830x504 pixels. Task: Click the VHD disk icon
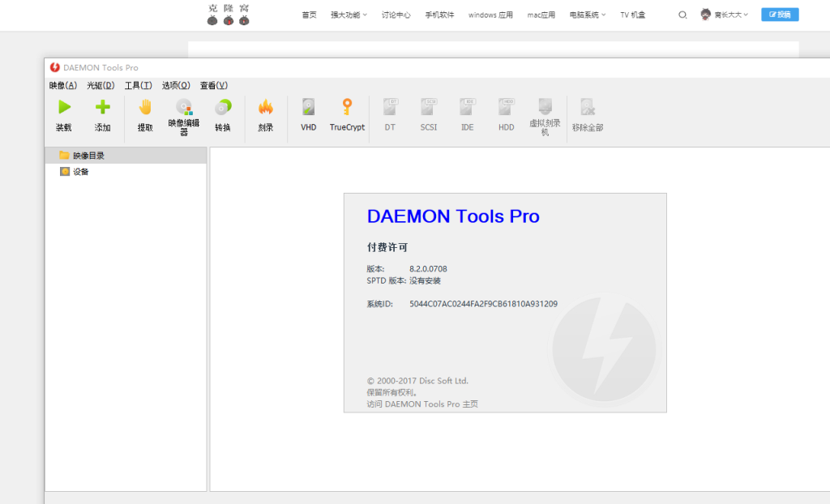(309, 108)
